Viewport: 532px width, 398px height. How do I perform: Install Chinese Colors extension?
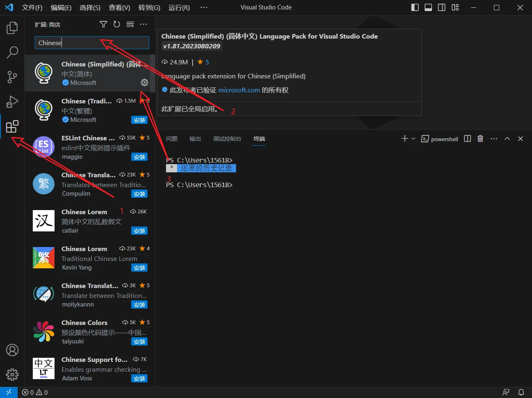tap(139, 341)
